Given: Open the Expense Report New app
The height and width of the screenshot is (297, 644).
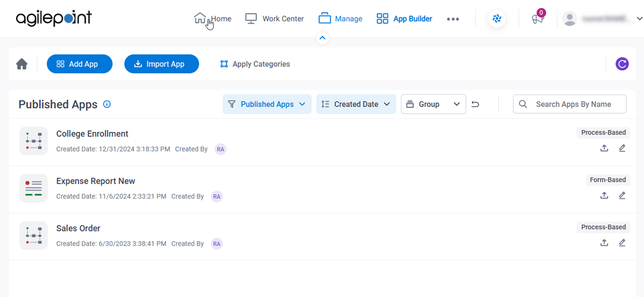Looking at the screenshot, I should 96,181.
